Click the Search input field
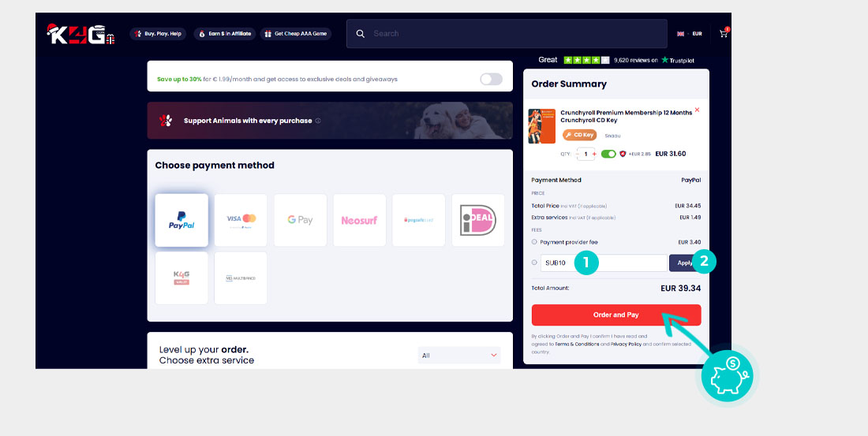This screenshot has width=868, height=436. click(x=507, y=34)
